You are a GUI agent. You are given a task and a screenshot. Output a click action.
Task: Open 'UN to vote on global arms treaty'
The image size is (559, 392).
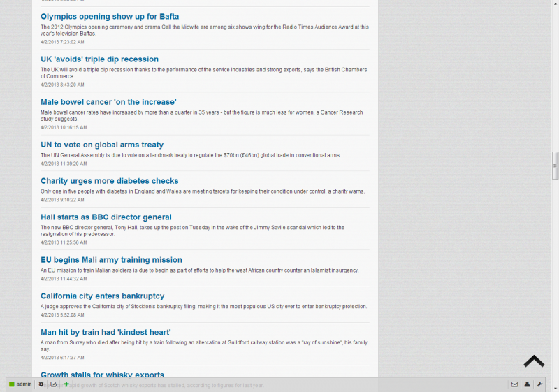[102, 145]
